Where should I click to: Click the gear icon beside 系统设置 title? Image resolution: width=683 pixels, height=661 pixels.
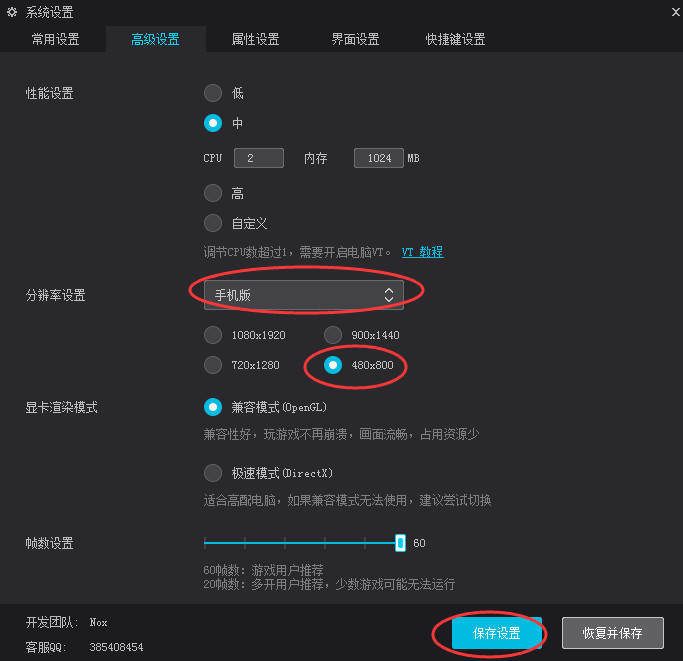point(12,12)
